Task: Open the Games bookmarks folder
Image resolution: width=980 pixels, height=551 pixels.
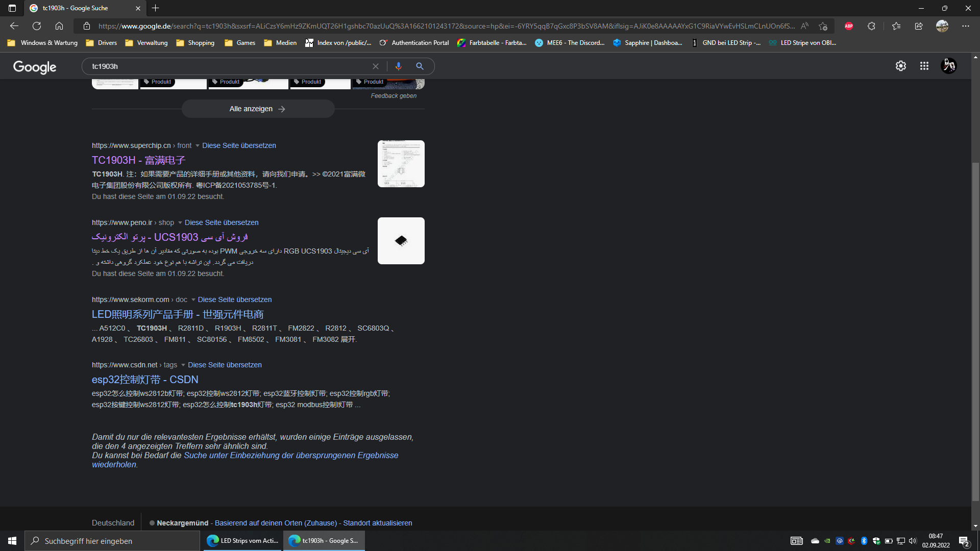Action: (240, 43)
